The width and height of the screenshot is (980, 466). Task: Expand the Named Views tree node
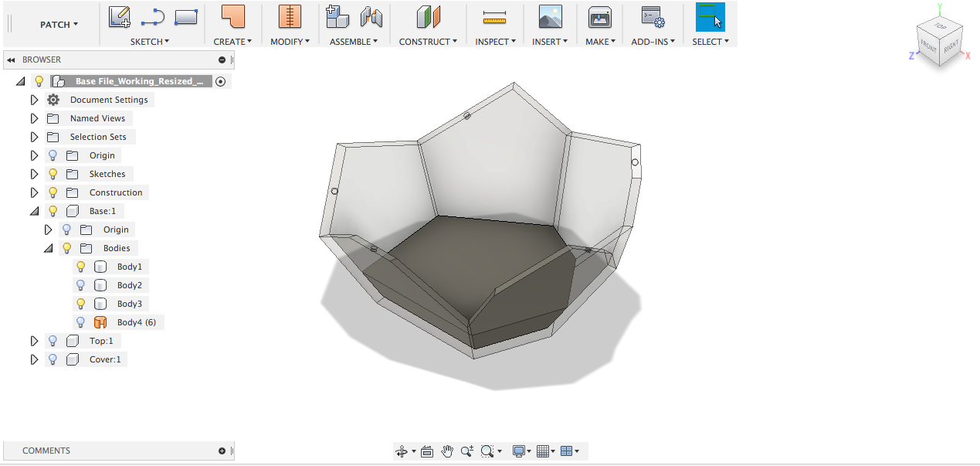[x=34, y=118]
